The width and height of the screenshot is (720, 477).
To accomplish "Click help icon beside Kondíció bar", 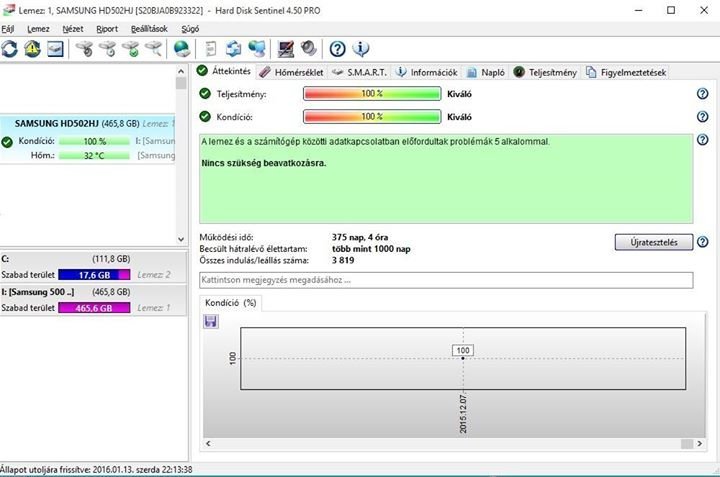I will (x=703, y=117).
